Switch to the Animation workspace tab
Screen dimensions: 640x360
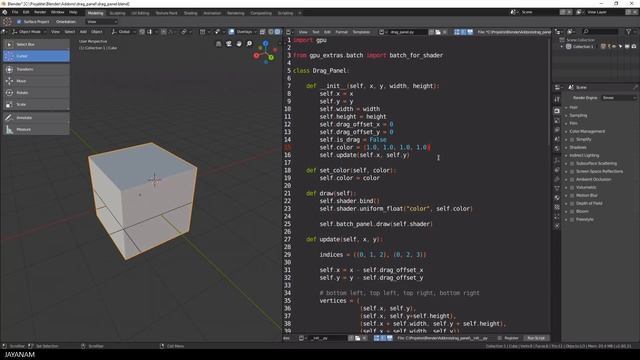pos(212,13)
